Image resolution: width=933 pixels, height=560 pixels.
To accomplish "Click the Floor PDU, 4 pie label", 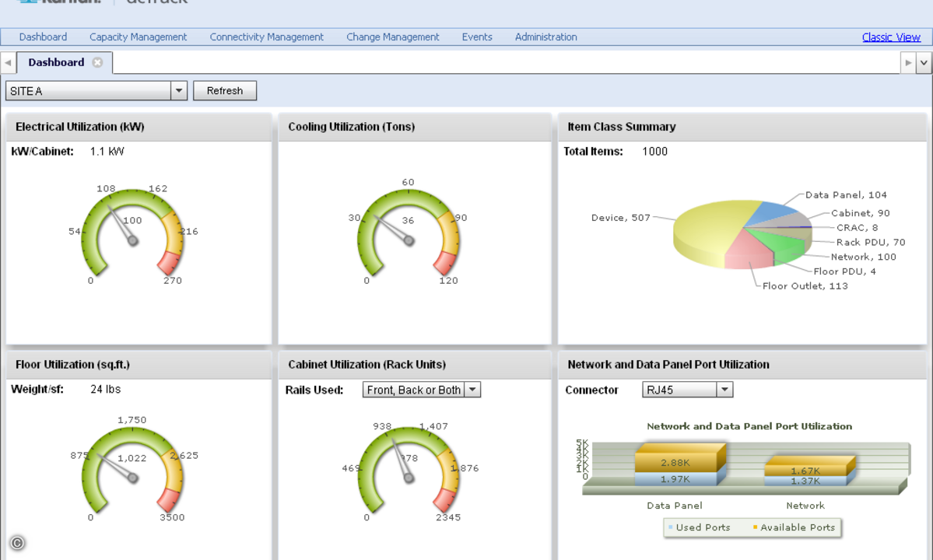I will 844,271.
